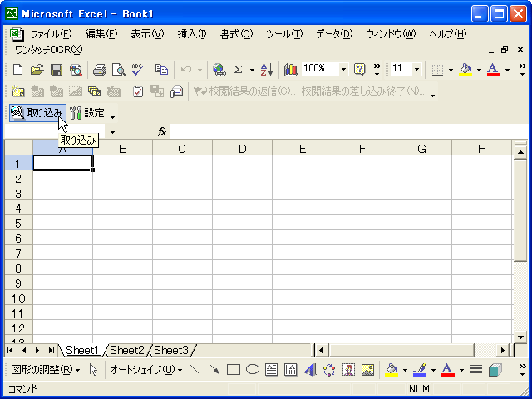The width and height of the screenshot is (532, 399).
Task: Open 3-D Style cube icon
Action: (x=495, y=370)
